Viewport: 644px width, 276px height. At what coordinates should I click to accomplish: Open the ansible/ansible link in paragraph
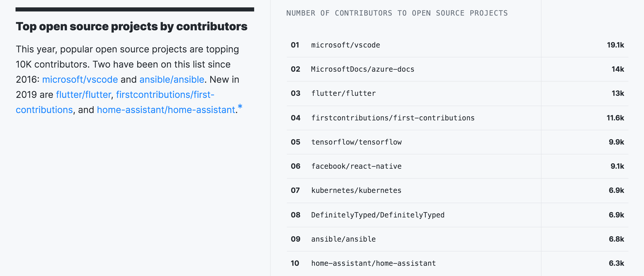tap(172, 80)
